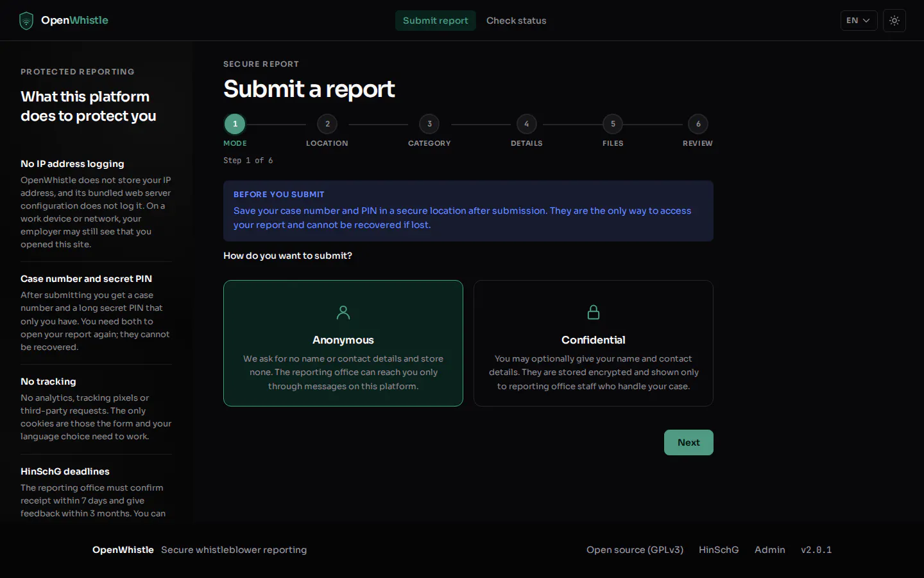924x578 pixels.
Task: Jump to step 2 Location circle
Action: [327, 124]
